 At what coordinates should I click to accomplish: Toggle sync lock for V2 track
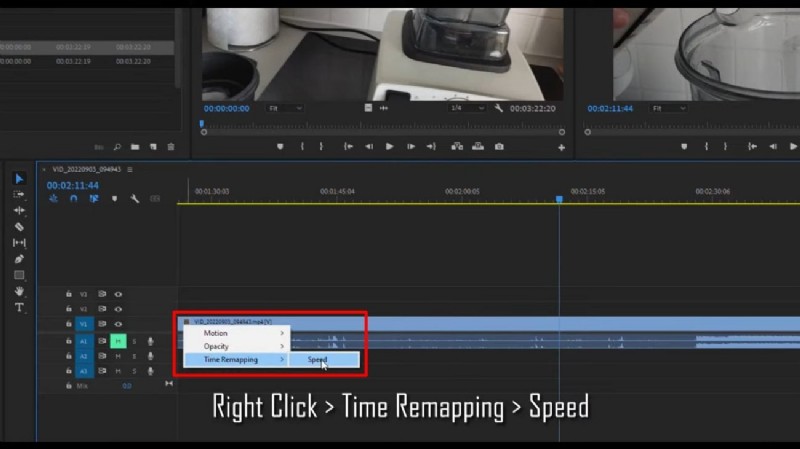click(102, 309)
